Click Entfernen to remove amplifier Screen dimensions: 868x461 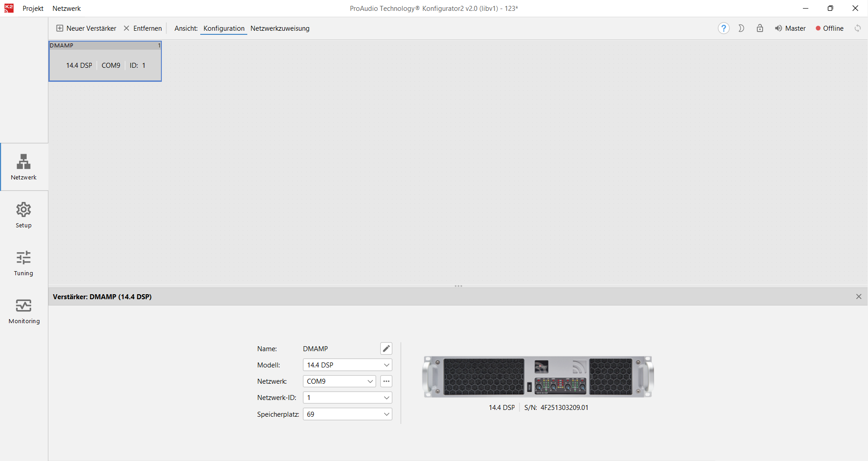click(x=143, y=28)
